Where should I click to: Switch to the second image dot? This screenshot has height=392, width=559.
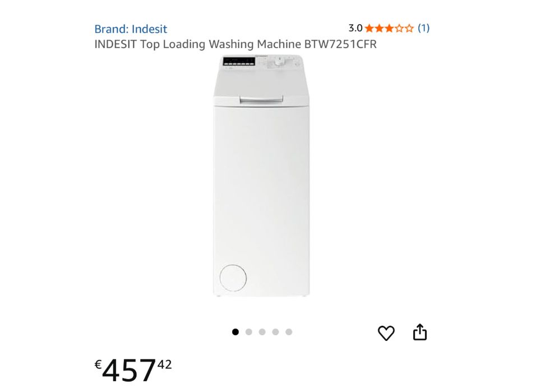tap(249, 332)
